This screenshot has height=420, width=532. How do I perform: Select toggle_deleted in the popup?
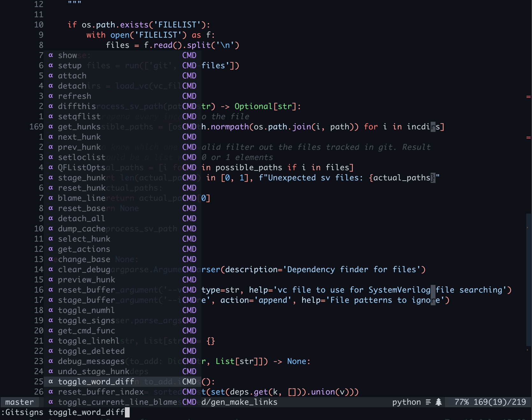point(91,351)
